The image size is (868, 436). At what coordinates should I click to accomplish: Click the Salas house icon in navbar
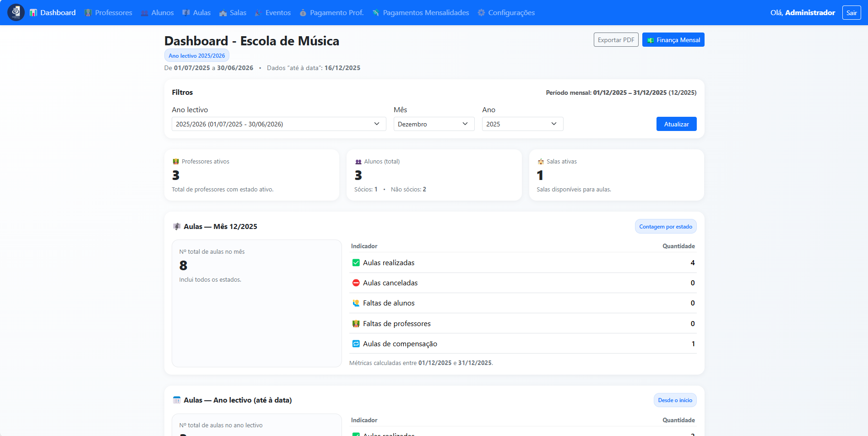223,13
